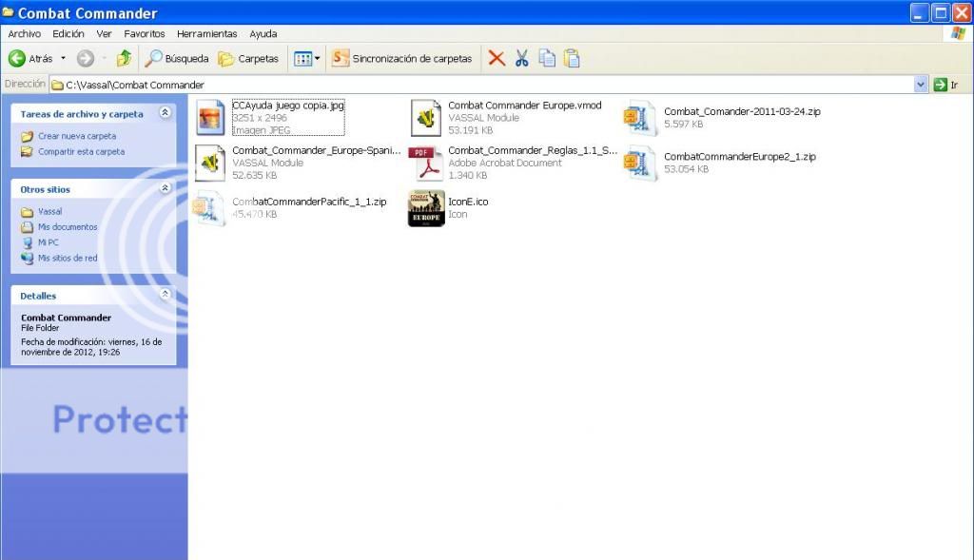Screen dimensions: 974x560
Task: Select file name Combat_Comander-2011-03-24.zip
Action: (x=742, y=112)
